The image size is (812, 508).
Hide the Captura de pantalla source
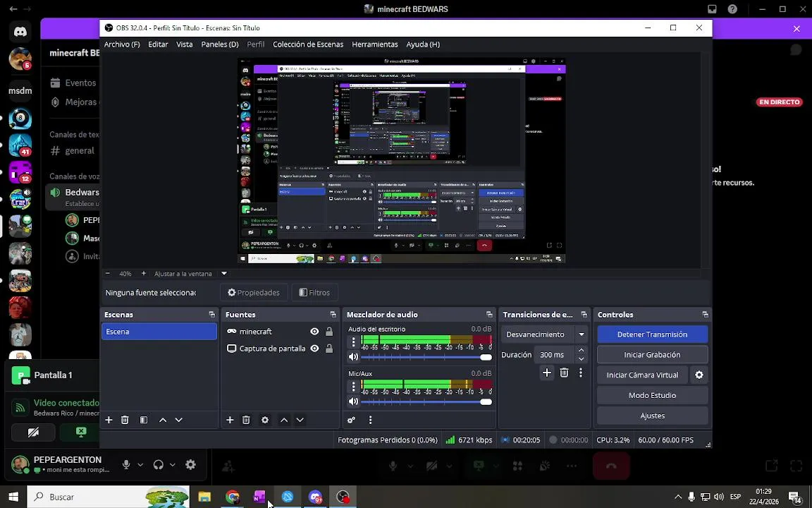coord(314,349)
